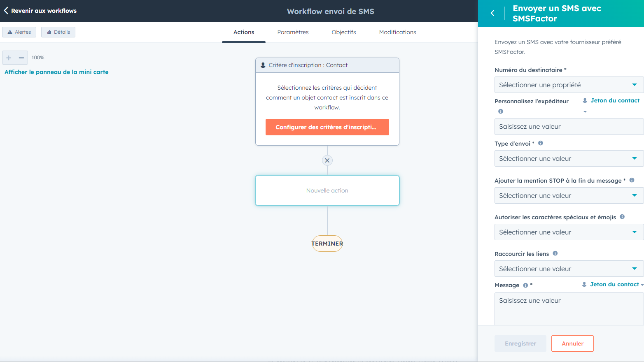The height and width of the screenshot is (362, 644).
Task: Open the Objectifs tab
Action: pyautogui.click(x=344, y=32)
